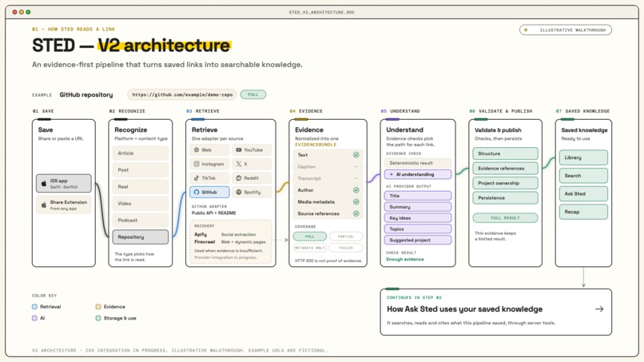Click the Evidence color key swatch
The height and width of the screenshot is (362, 644).
click(98, 307)
